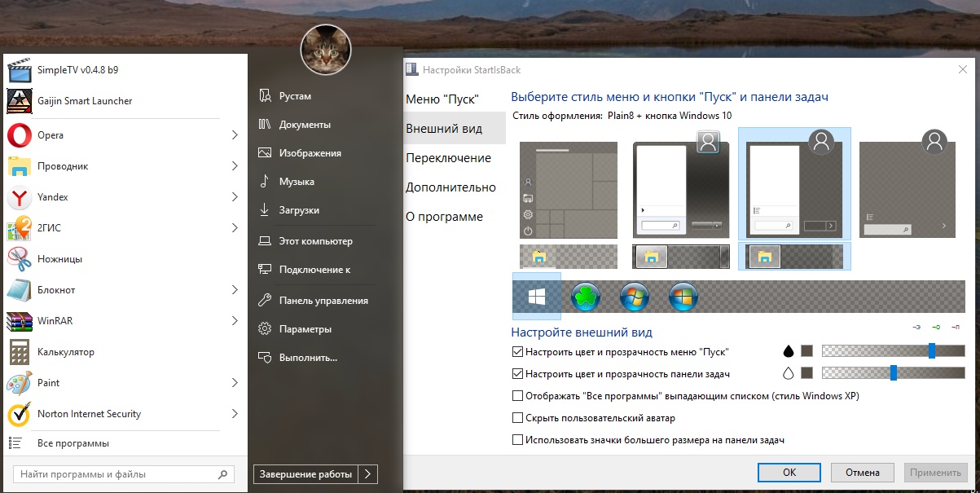Start the Calculator app (Калькулятор)

[65, 352]
